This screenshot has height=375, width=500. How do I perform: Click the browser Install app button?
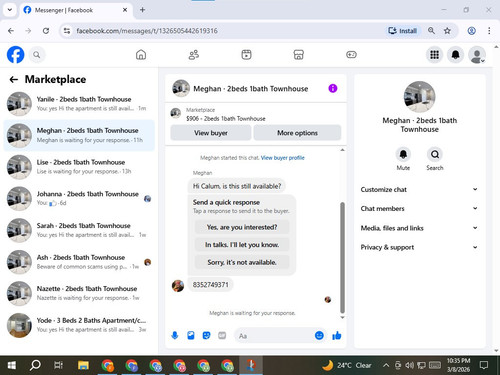(x=403, y=31)
